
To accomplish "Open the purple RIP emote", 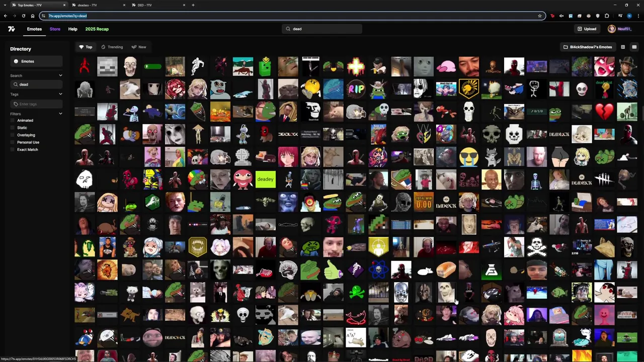I will pos(356,89).
